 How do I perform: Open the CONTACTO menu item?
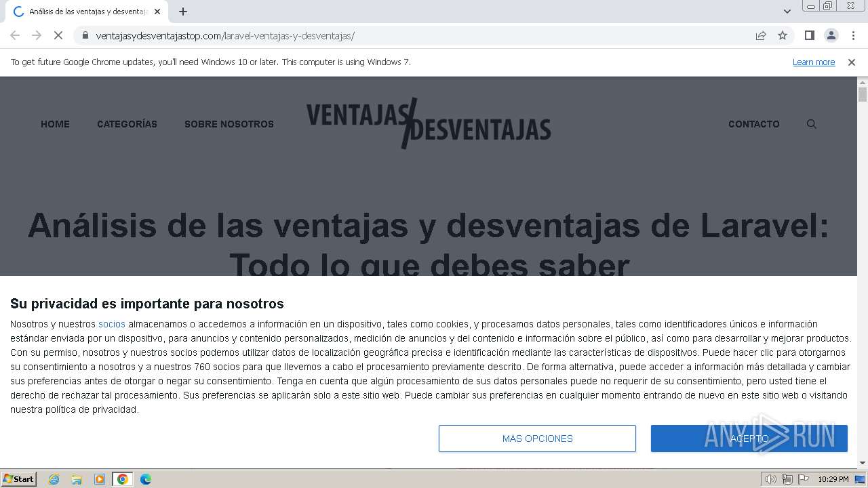753,124
